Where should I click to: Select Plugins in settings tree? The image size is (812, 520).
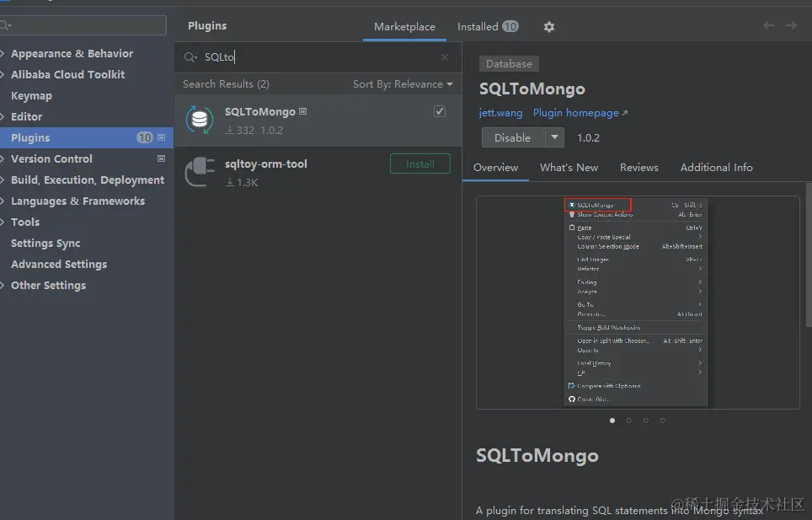[87, 137]
